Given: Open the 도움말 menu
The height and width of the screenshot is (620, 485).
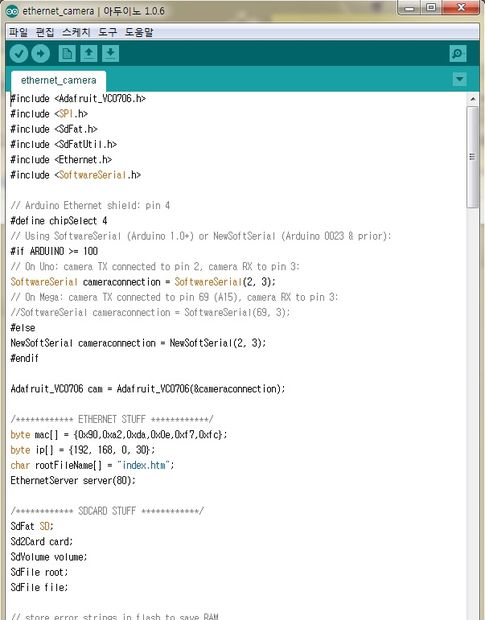Looking at the screenshot, I should click(x=139, y=32).
